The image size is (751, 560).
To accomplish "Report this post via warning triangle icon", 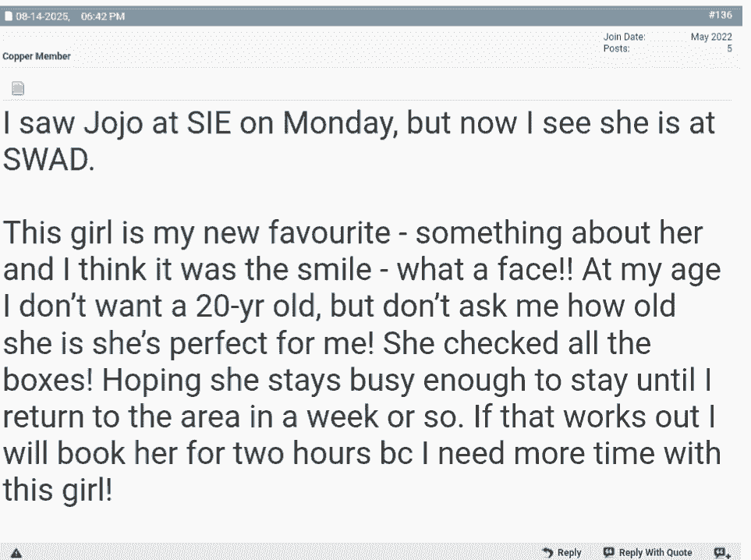I will (16, 553).
